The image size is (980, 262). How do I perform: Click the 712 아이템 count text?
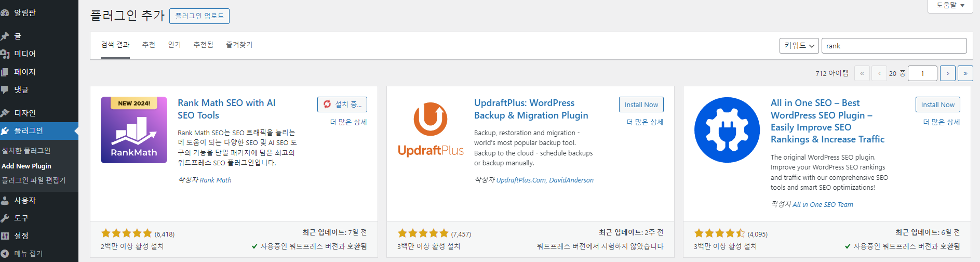coord(832,73)
